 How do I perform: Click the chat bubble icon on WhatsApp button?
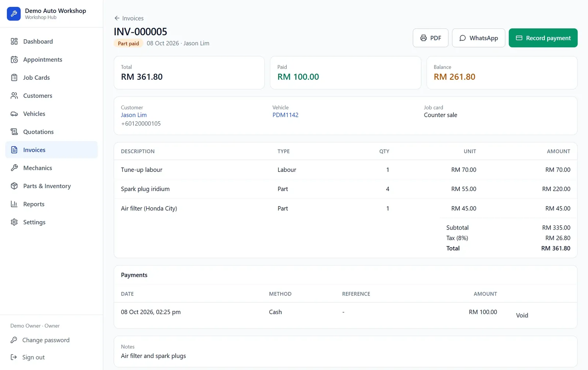point(463,38)
